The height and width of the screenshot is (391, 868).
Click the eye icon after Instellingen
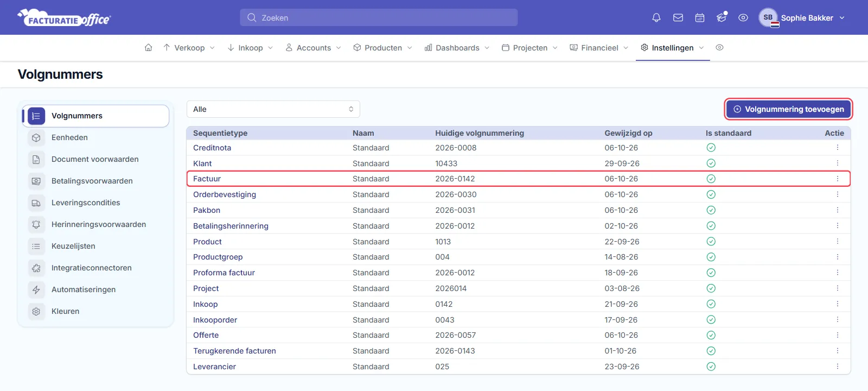(x=719, y=48)
